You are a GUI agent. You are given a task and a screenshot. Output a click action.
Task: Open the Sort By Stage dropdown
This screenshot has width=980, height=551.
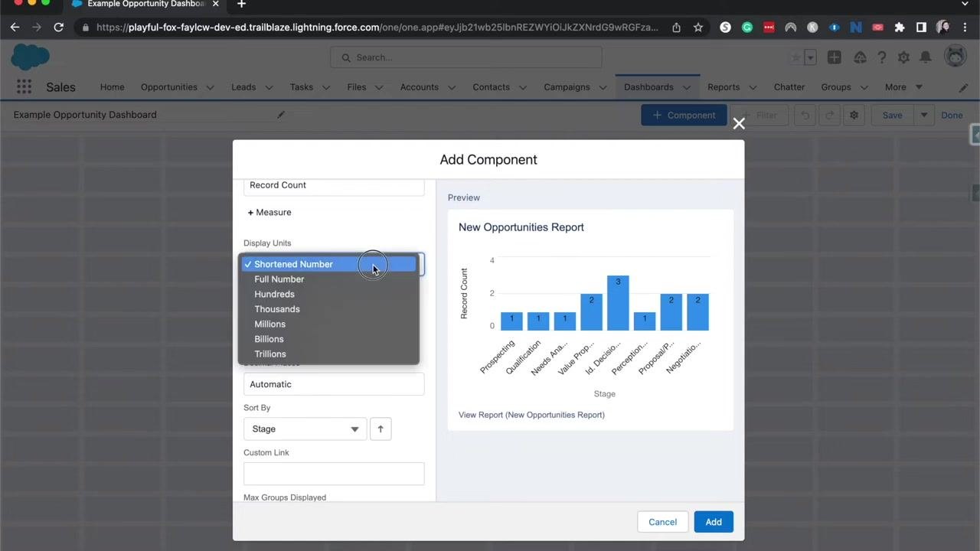[x=305, y=429]
